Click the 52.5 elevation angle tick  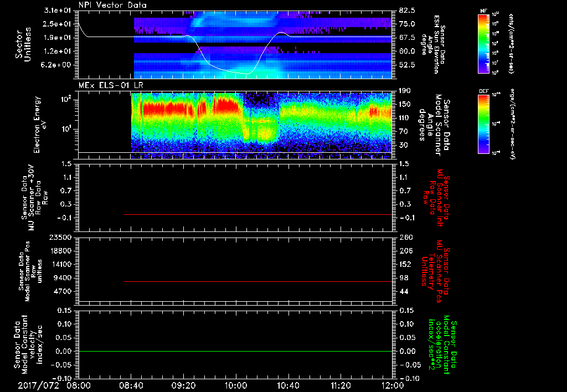407,65
